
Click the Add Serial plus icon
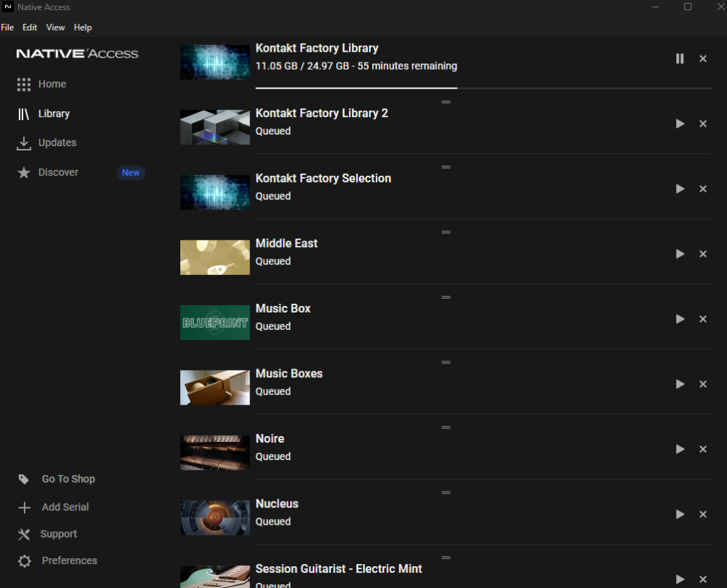click(x=24, y=508)
